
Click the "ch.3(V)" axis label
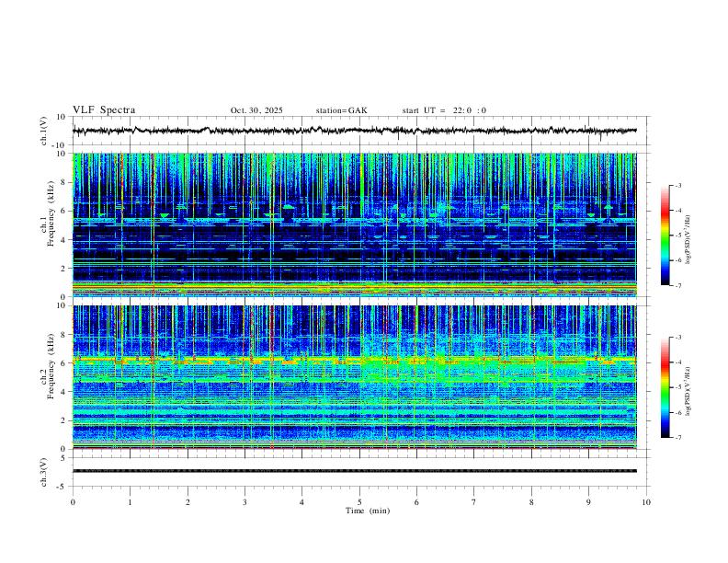[44, 472]
